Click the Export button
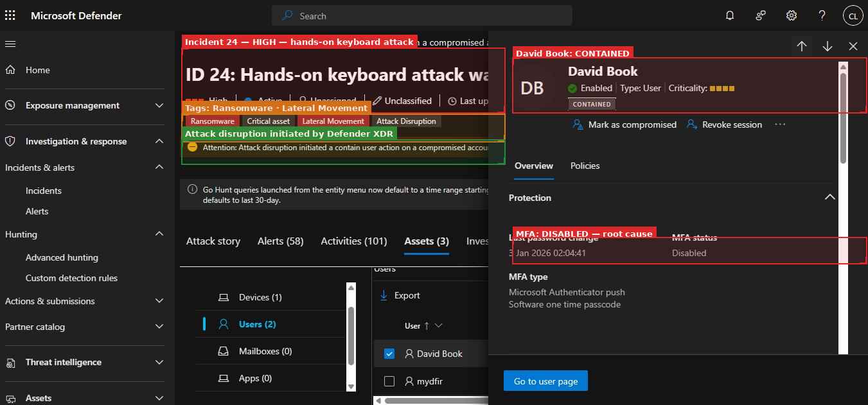The image size is (868, 405). click(x=400, y=295)
